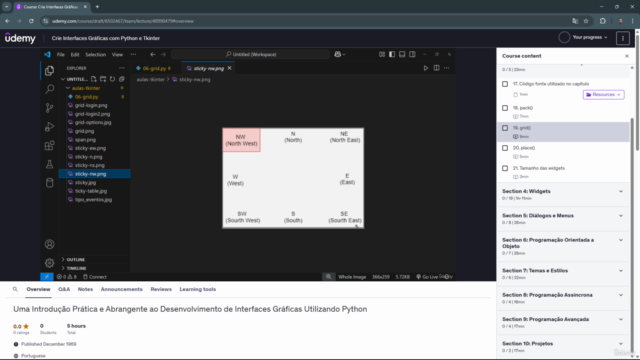Toggle the Secondary Side Bar layout icon

(412, 54)
